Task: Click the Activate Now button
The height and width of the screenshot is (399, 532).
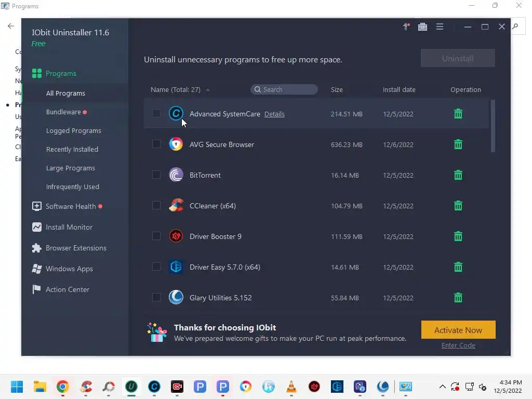Action: (x=458, y=330)
